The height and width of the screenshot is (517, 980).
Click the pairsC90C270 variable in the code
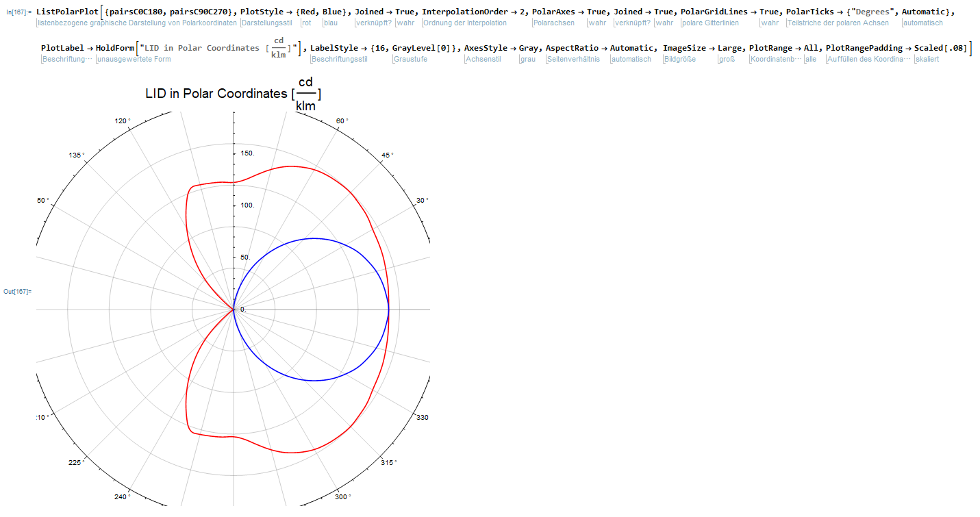pyautogui.click(x=199, y=12)
